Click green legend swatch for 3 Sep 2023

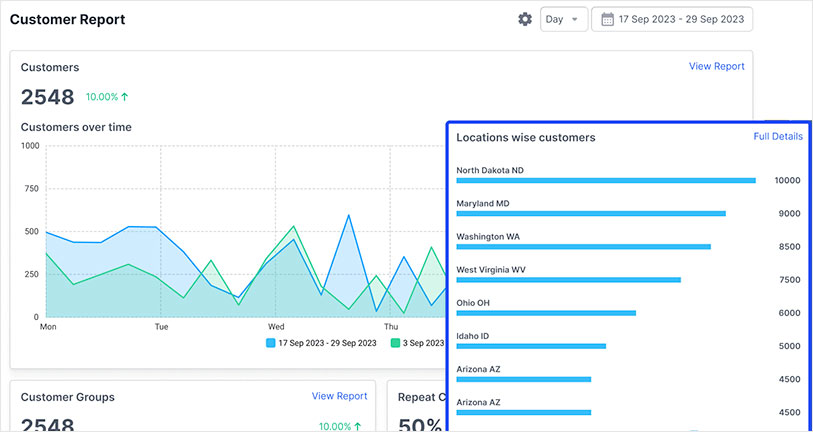(x=395, y=343)
